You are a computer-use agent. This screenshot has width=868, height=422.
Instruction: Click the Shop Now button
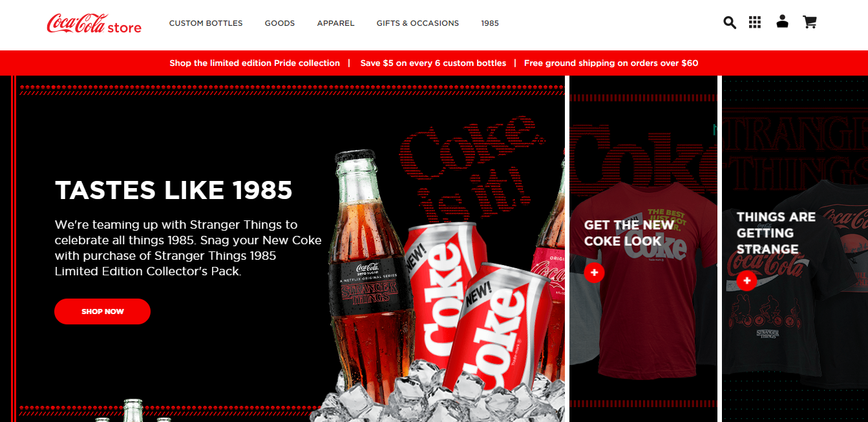pos(102,311)
